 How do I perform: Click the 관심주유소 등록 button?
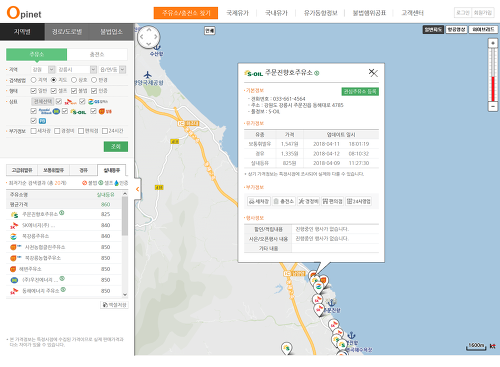[360, 91]
